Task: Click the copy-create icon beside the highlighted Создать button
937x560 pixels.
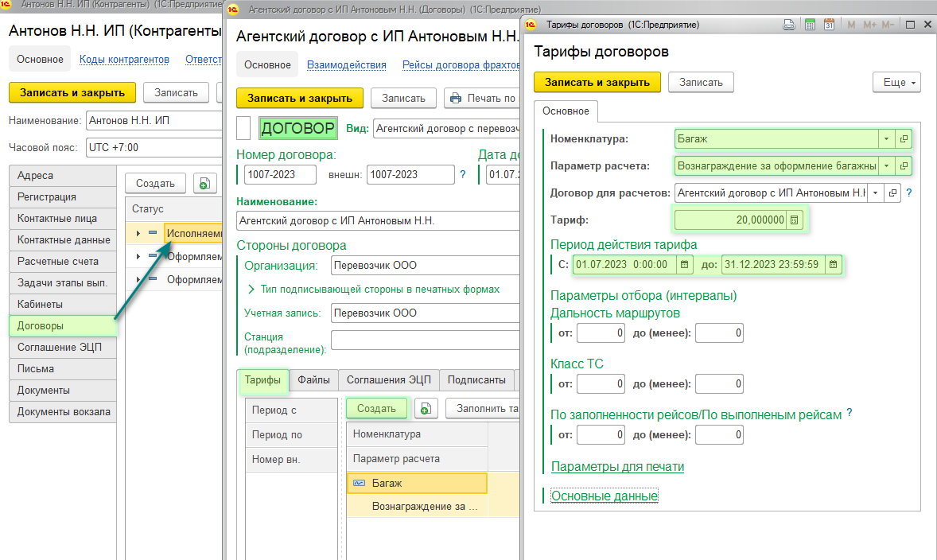Action: pyautogui.click(x=426, y=409)
